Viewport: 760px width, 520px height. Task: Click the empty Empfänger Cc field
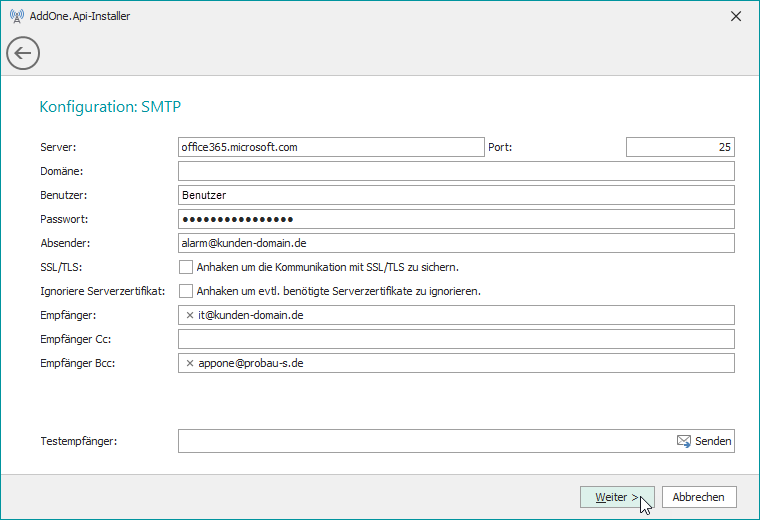[x=456, y=339]
